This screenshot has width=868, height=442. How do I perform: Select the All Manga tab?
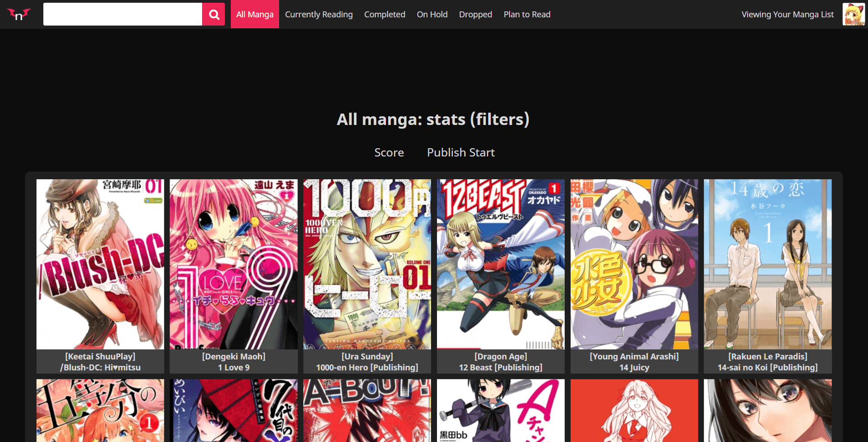click(x=255, y=15)
